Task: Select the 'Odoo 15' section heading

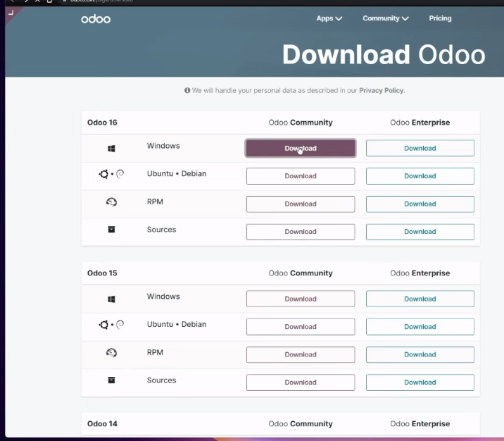Action: pyautogui.click(x=102, y=273)
